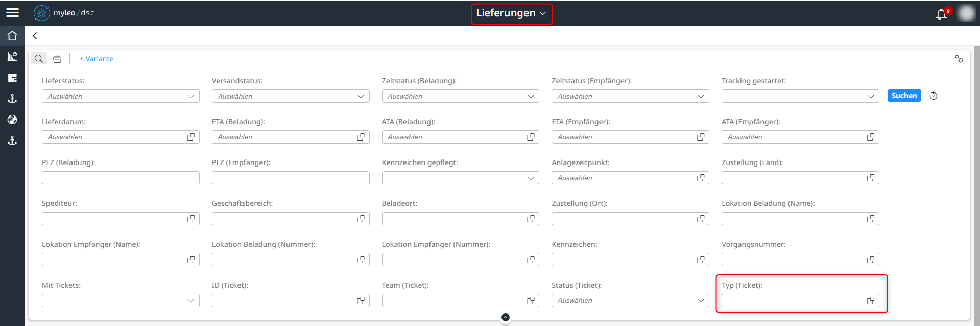980x326 pixels.
Task: Click into the PLZ (Beladung) input field
Action: point(120,177)
